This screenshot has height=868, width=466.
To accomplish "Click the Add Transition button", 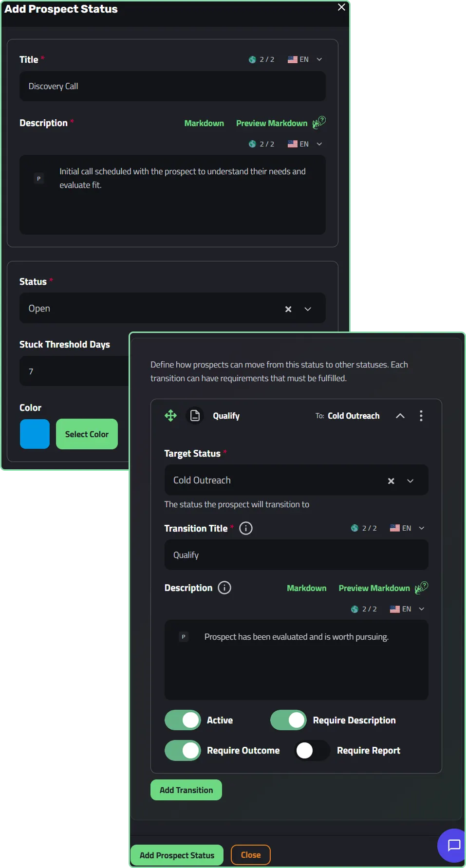I will (186, 790).
